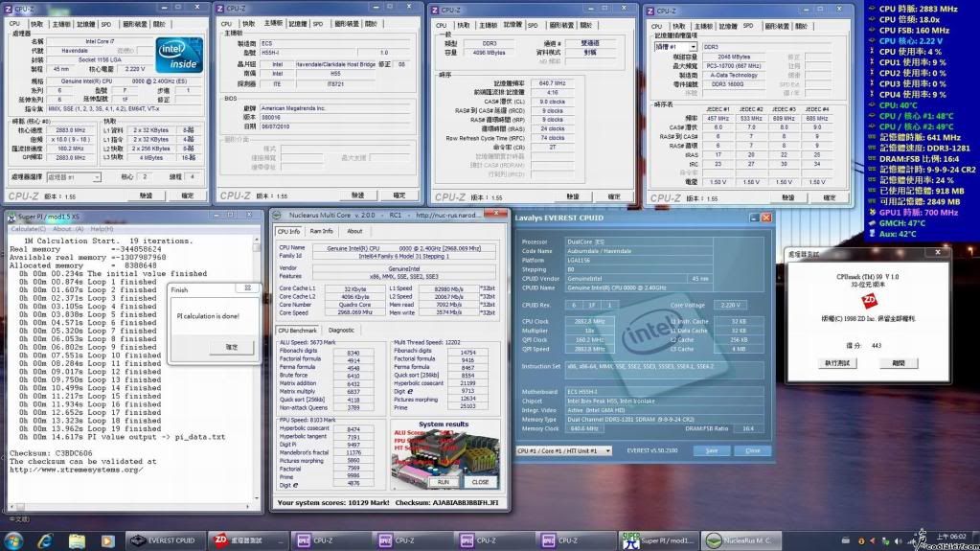The image size is (980, 551).
Task: Expand EVEREST CPU #1 / Core #1 dropdown
Action: 563,450
